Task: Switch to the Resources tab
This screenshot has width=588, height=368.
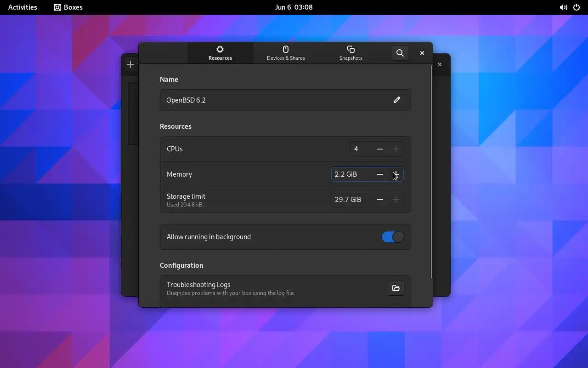Action: point(220,53)
